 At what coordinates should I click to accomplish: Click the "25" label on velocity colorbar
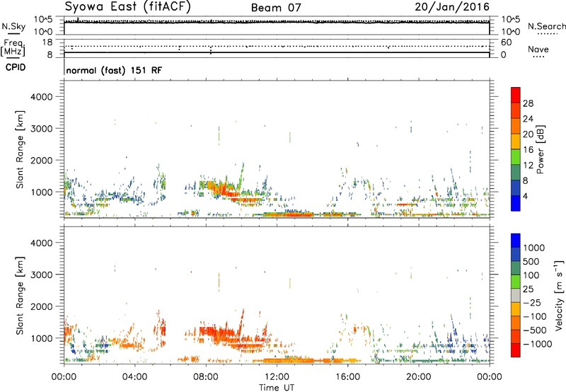pos(528,289)
